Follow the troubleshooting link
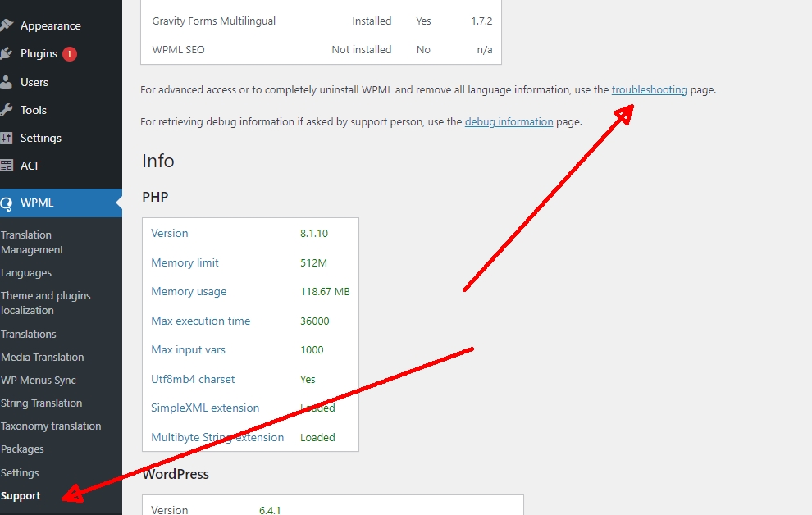This screenshot has height=515, width=812. coord(649,89)
